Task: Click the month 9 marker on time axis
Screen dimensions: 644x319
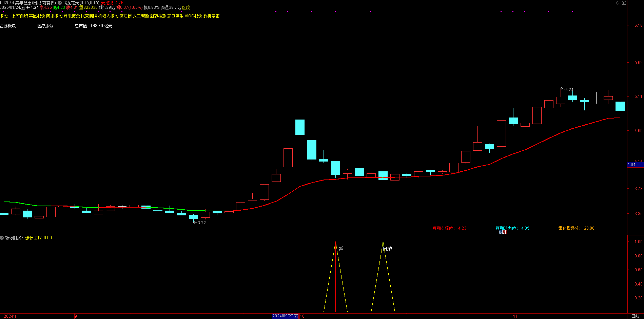Action: coord(76,316)
